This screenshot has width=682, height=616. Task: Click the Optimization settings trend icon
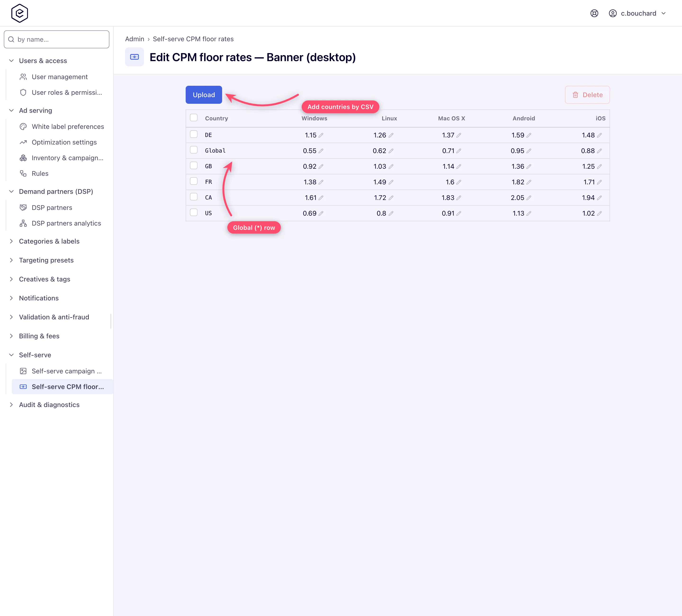coord(23,142)
